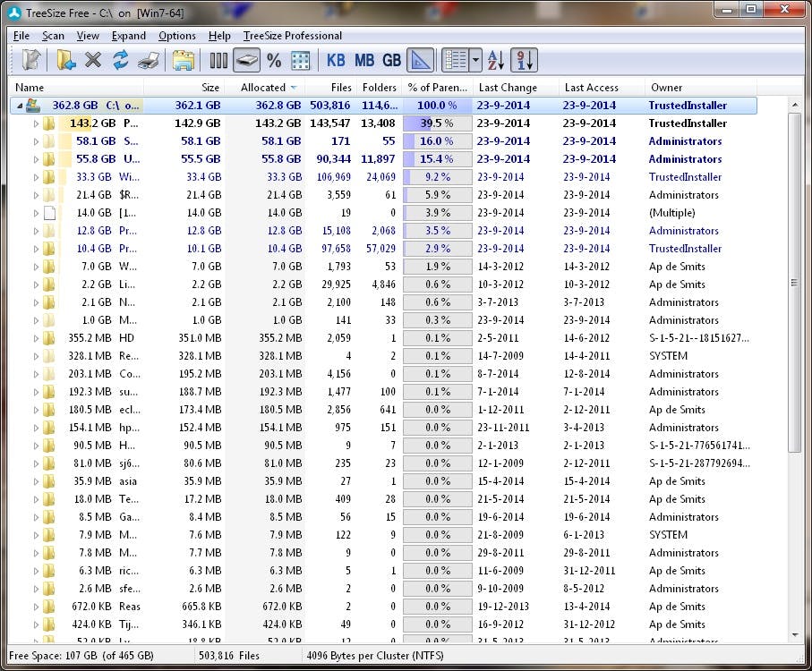Sort by the Owner column header

click(701, 88)
